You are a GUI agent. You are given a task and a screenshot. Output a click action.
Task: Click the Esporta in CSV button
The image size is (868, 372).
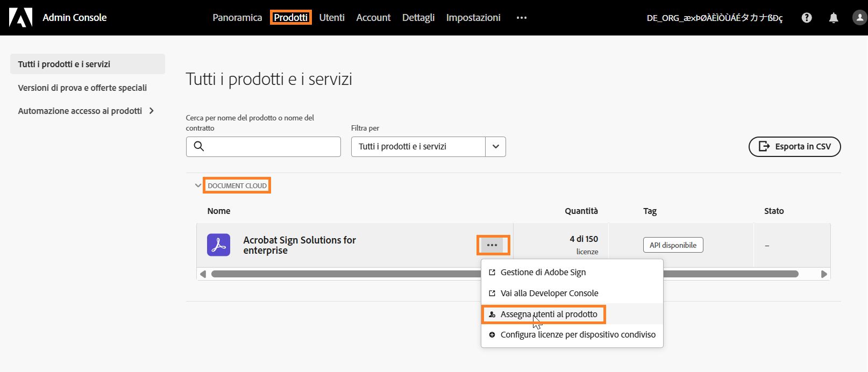pos(794,146)
